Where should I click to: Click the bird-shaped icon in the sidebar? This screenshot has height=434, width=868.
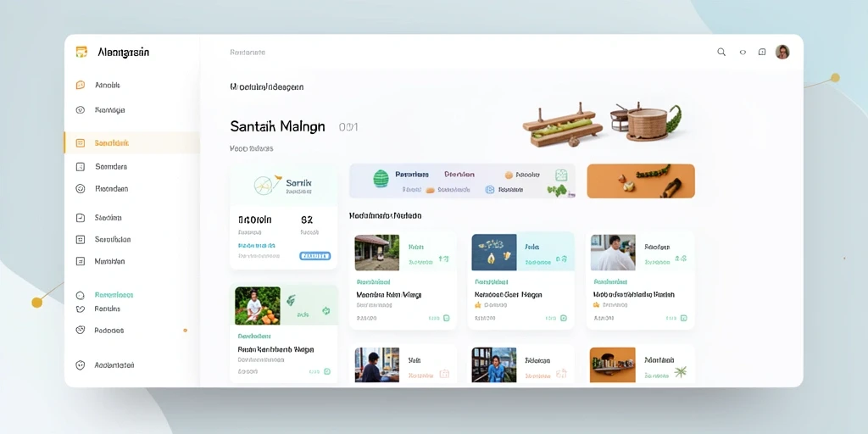tap(81, 309)
